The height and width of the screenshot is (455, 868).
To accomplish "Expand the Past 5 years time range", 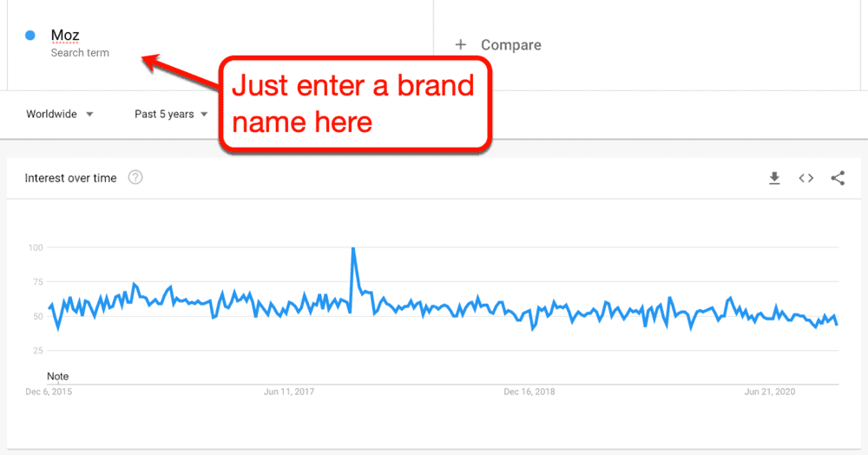I will tap(171, 114).
